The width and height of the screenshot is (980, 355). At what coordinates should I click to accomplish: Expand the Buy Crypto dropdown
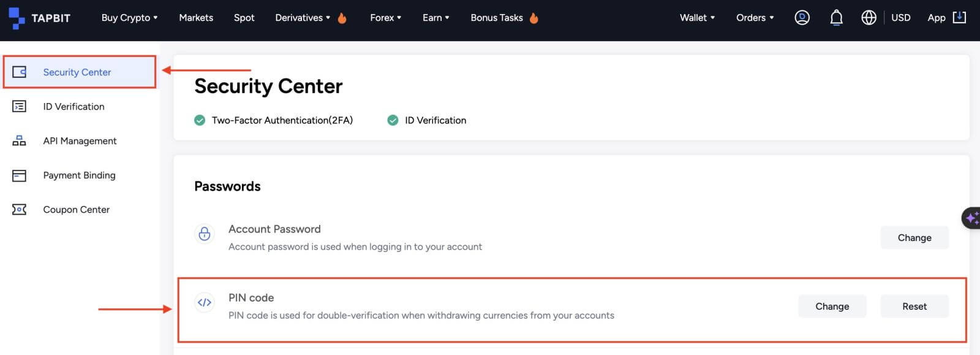pyautogui.click(x=129, y=18)
